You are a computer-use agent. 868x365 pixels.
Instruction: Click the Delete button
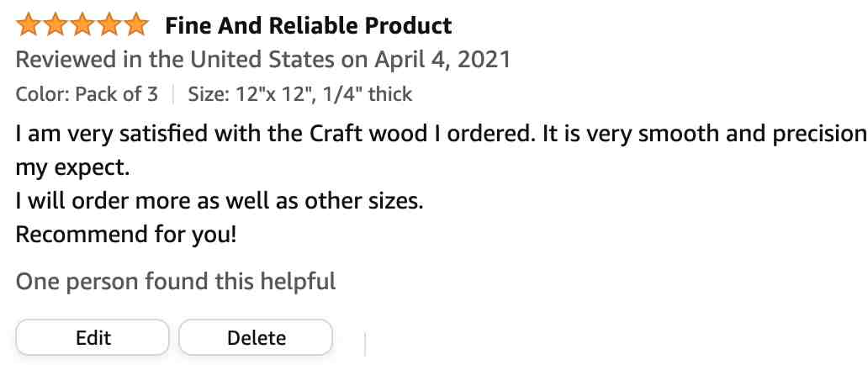pyautogui.click(x=256, y=337)
